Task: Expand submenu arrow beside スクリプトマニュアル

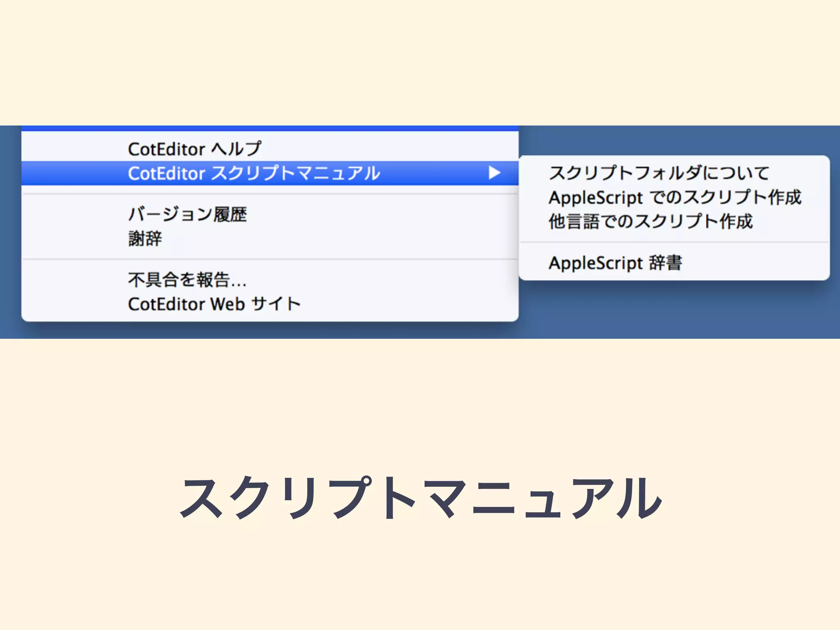Action: click(x=494, y=173)
